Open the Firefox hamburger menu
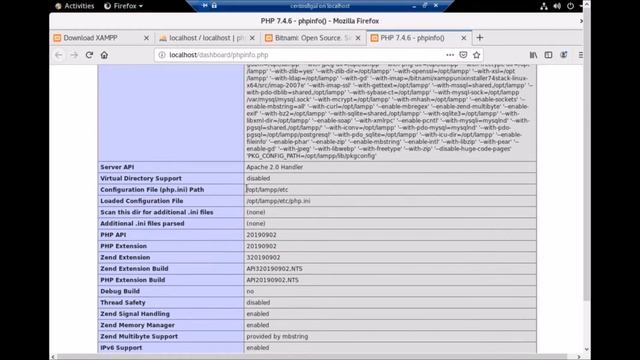Screen dimensions: 640x360 [580, 55]
